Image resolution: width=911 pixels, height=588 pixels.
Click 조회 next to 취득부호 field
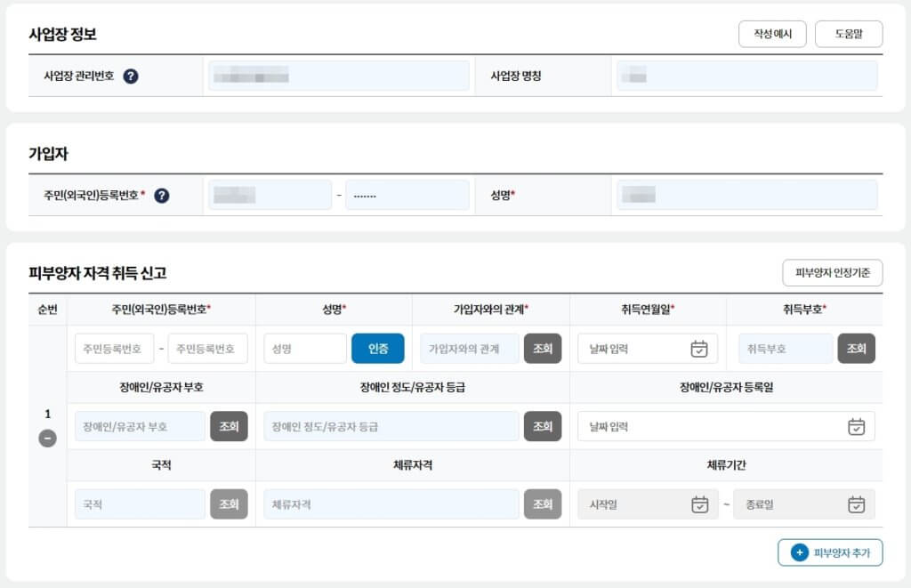pos(857,349)
